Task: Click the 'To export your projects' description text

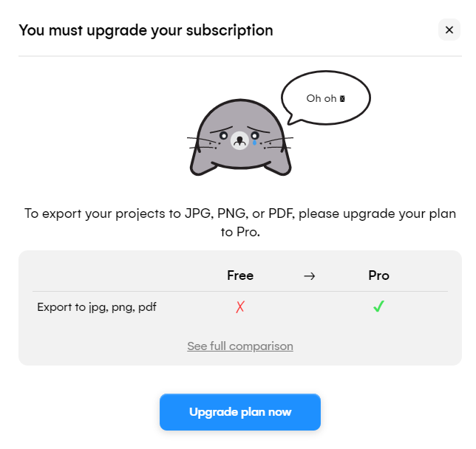Action: pyautogui.click(x=240, y=223)
